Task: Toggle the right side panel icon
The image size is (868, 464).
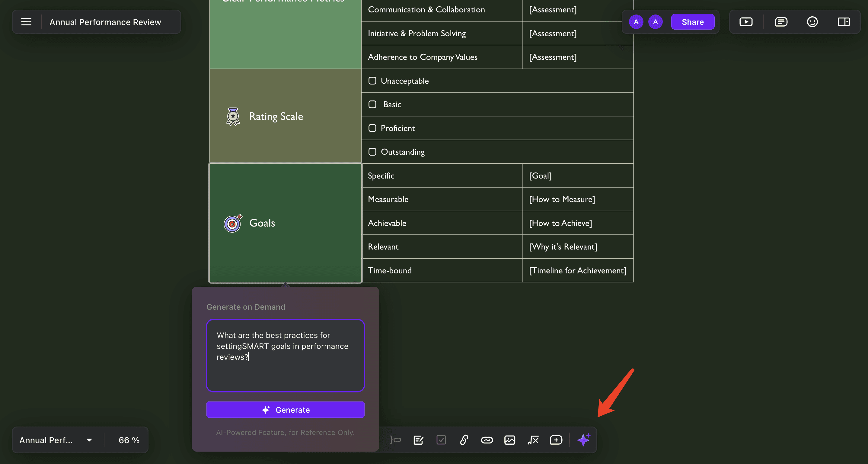Action: pos(843,22)
